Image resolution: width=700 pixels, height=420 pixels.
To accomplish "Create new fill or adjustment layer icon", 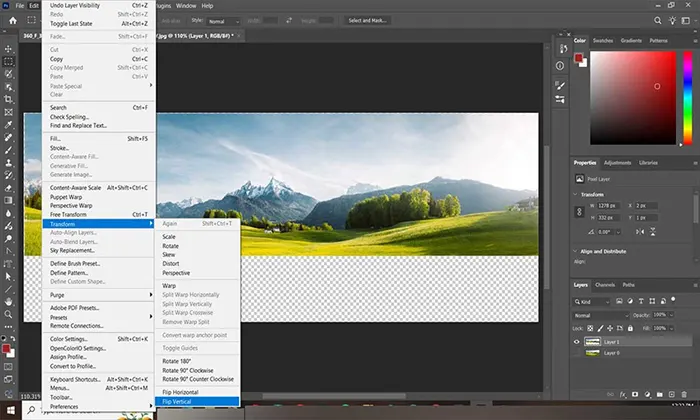I will click(x=647, y=395).
